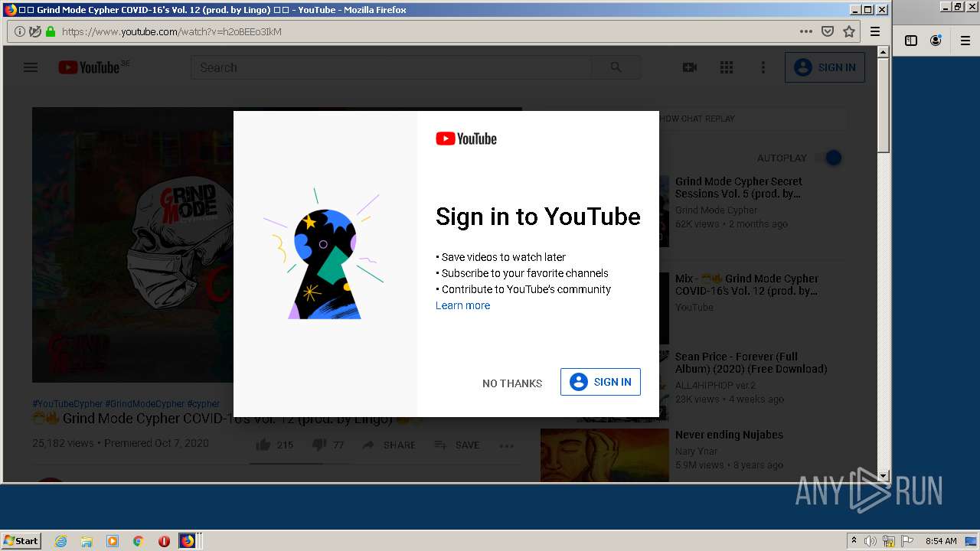Click the YouTube home logo in header
The image size is (980, 551).
click(90, 67)
